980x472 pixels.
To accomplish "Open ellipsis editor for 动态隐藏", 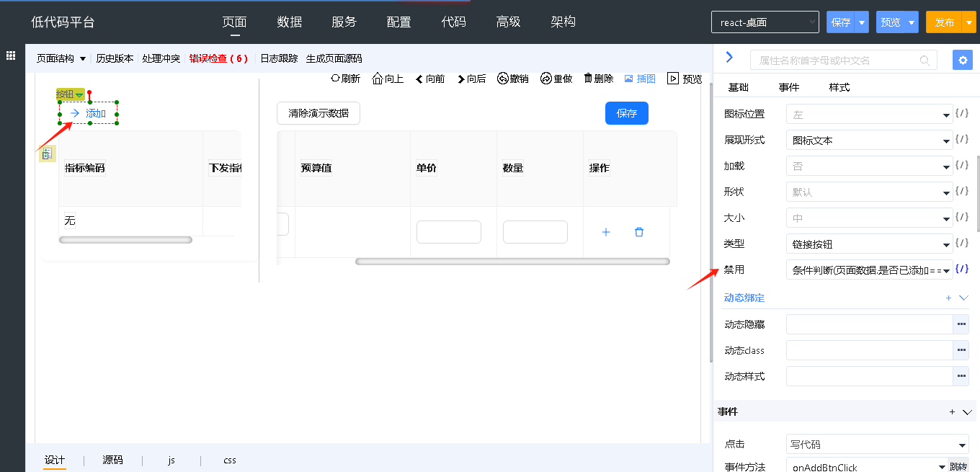I will 961,324.
